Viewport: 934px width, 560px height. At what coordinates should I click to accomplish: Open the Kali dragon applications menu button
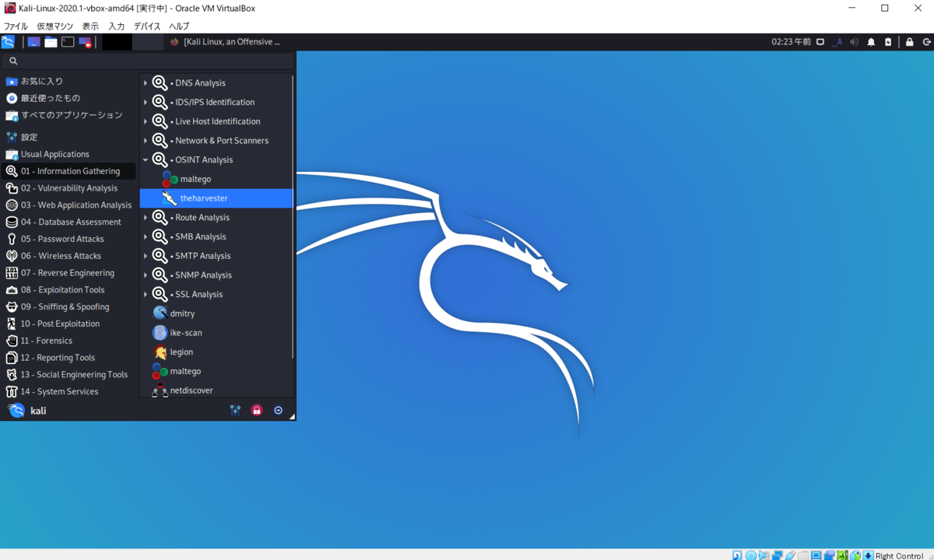pos(8,42)
